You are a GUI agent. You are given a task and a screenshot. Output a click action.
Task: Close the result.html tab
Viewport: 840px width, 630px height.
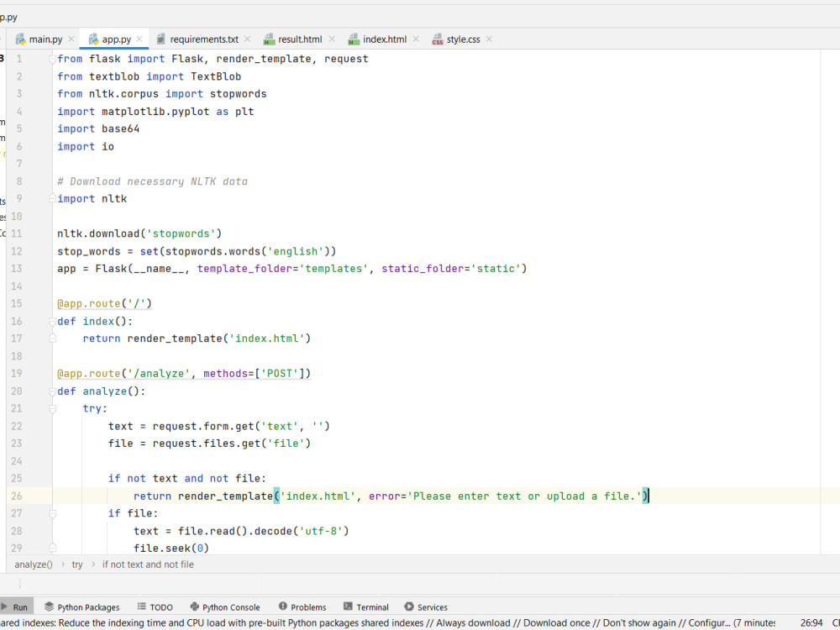pyautogui.click(x=332, y=39)
